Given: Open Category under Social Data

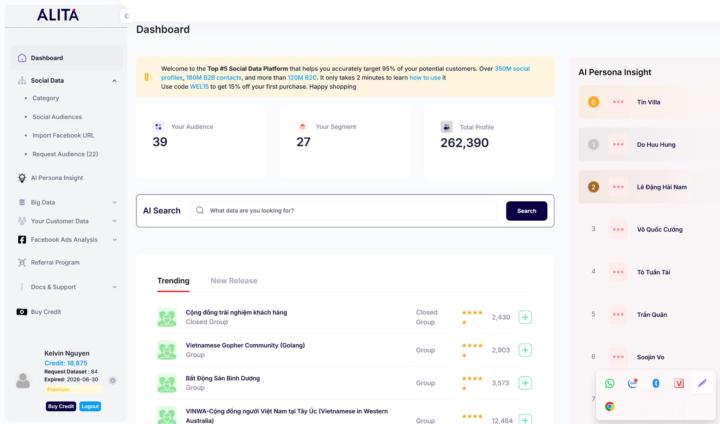Looking at the screenshot, I should coord(45,98).
